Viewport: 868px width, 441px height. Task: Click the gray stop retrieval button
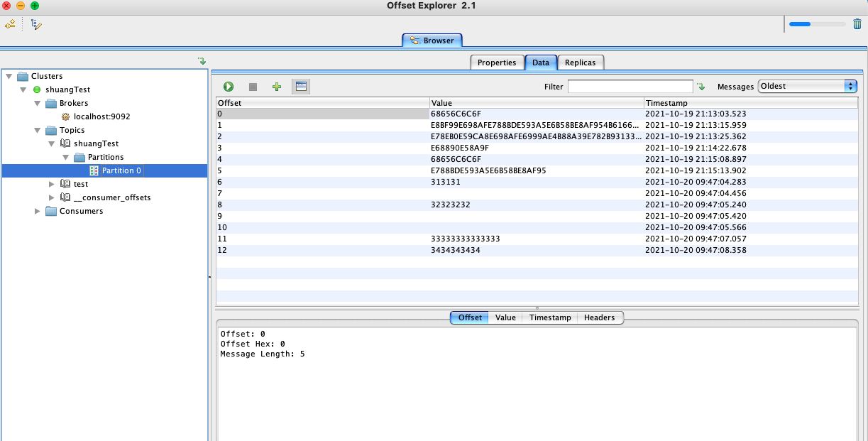click(x=253, y=87)
